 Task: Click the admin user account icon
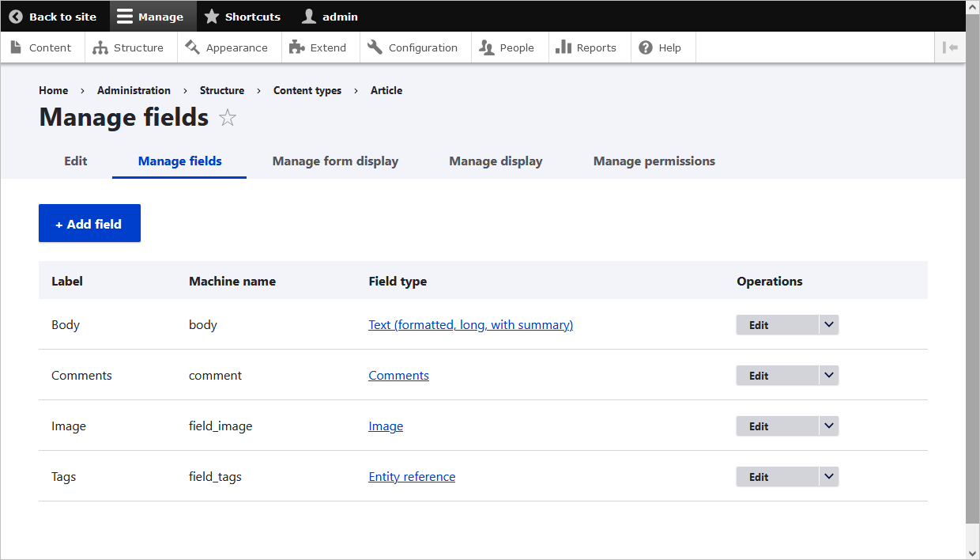[x=307, y=16]
